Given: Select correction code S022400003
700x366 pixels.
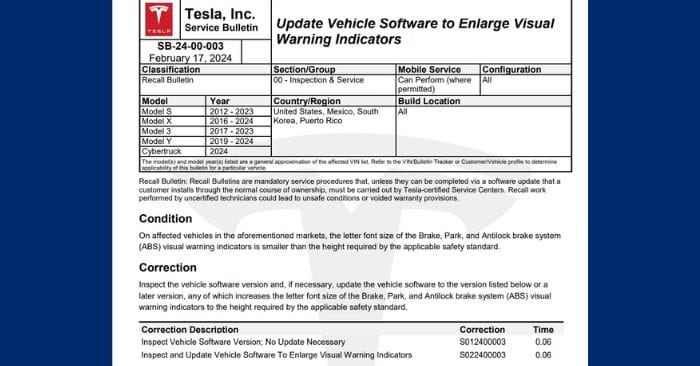Looking at the screenshot, I should coord(483,355).
